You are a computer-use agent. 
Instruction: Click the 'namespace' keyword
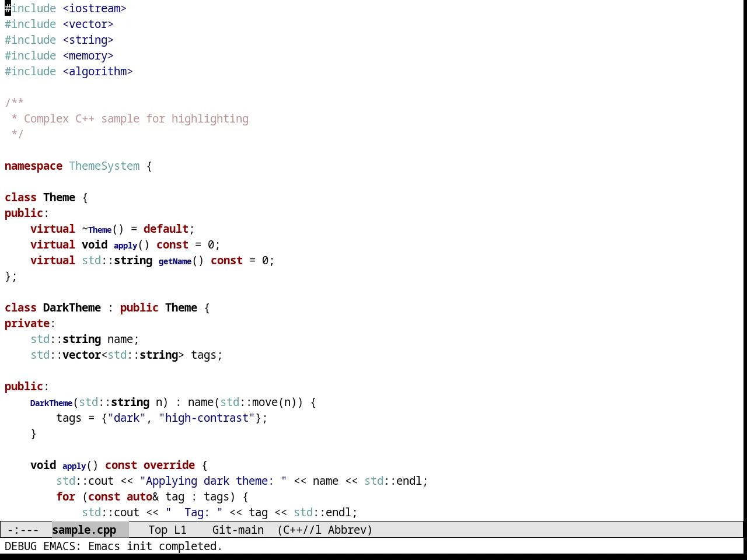[x=33, y=166]
